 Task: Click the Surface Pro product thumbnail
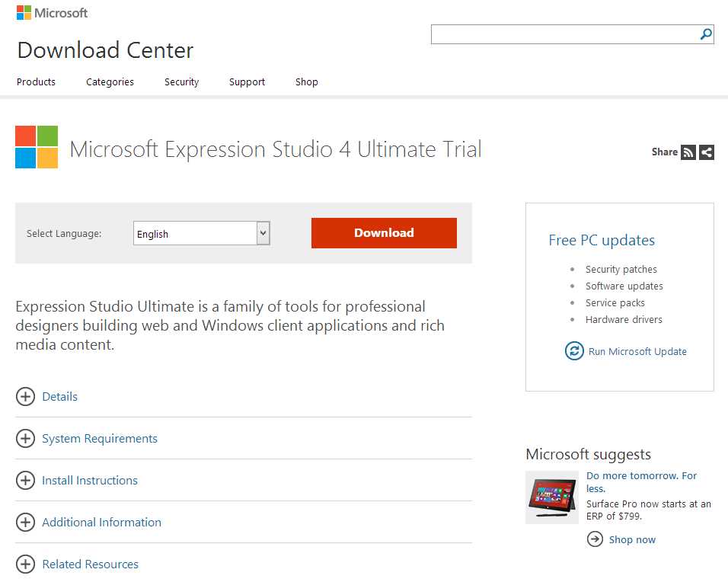pos(551,497)
